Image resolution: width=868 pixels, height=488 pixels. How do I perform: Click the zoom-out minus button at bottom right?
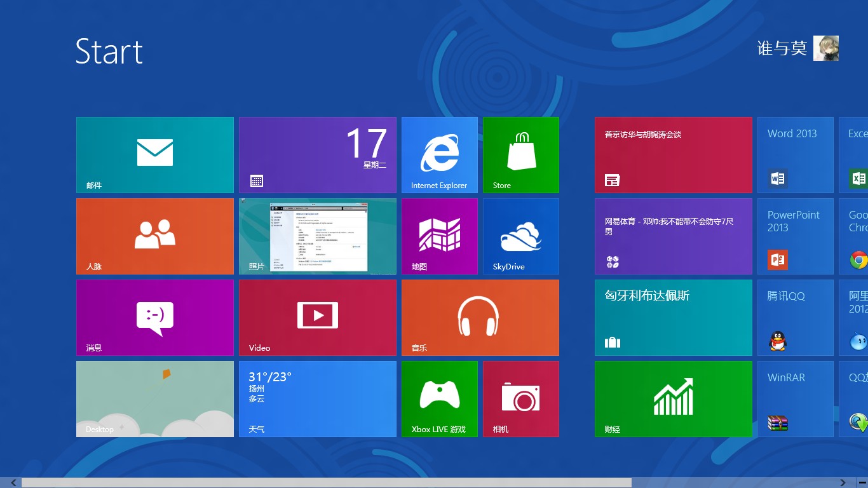(862, 483)
